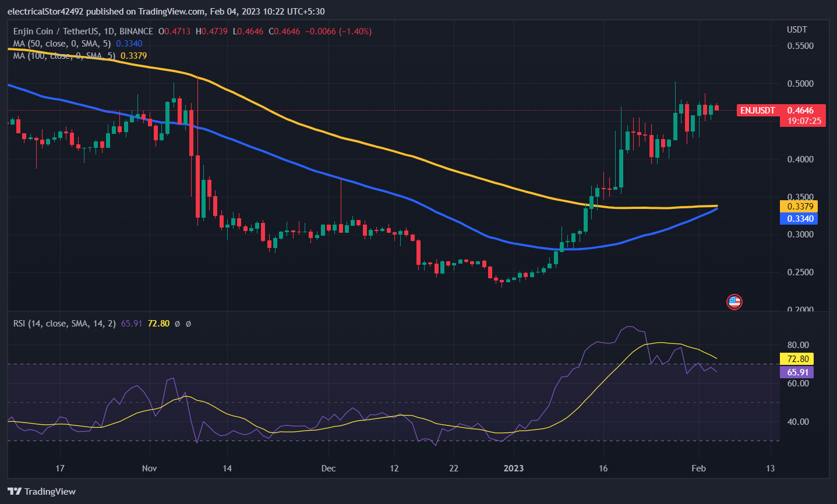Click the 0.2500 price axis label
The width and height of the screenshot is (837, 504).
click(800, 272)
